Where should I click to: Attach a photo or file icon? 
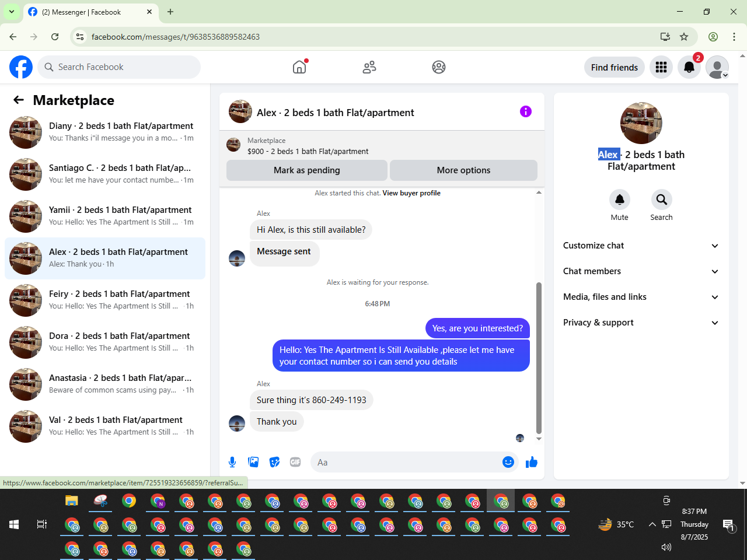(x=253, y=462)
